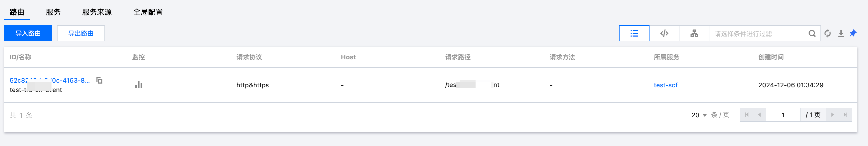This screenshot has width=868, height=146.
Task: Click the blue pin icon
Action: pyautogui.click(x=853, y=33)
